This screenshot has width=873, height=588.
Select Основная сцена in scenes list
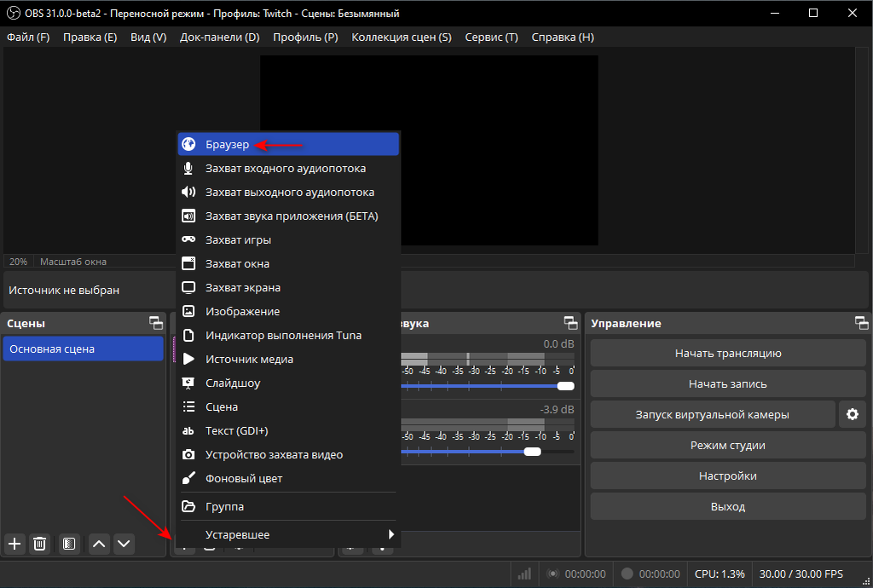tap(84, 349)
